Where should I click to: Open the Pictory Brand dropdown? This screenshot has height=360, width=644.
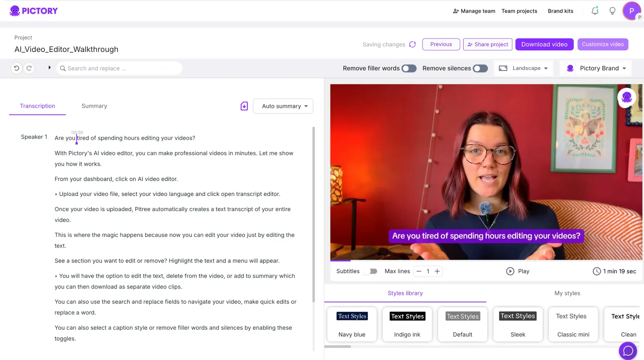click(596, 68)
